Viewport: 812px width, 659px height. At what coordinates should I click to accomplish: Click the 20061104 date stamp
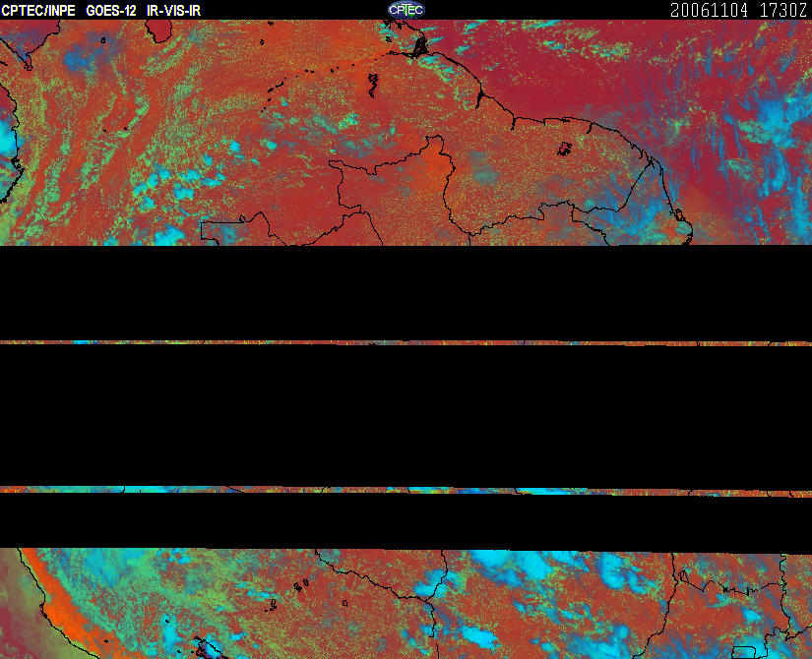709,11
